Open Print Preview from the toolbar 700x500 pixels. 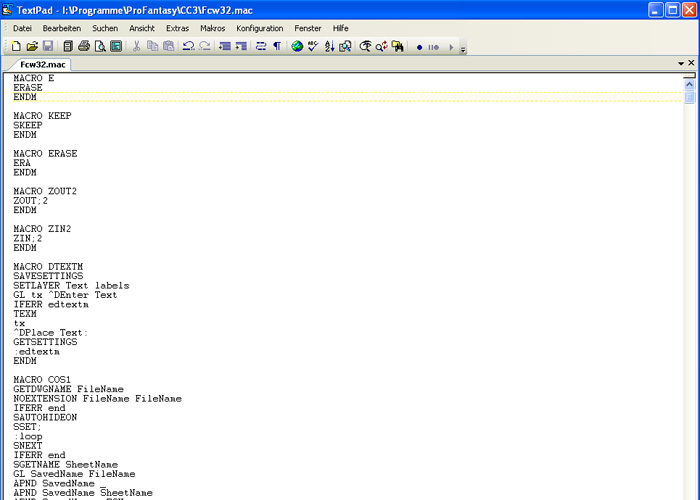point(100,46)
